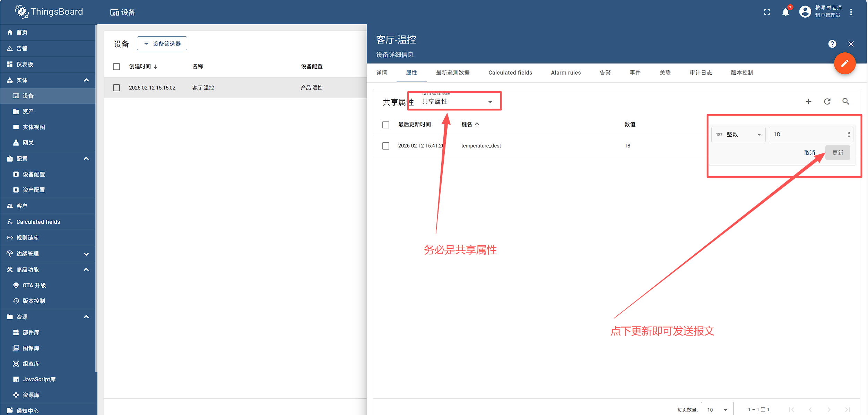Viewport: 868px width, 415px height.
Task: Open the Alarm rules tab
Action: tap(566, 73)
